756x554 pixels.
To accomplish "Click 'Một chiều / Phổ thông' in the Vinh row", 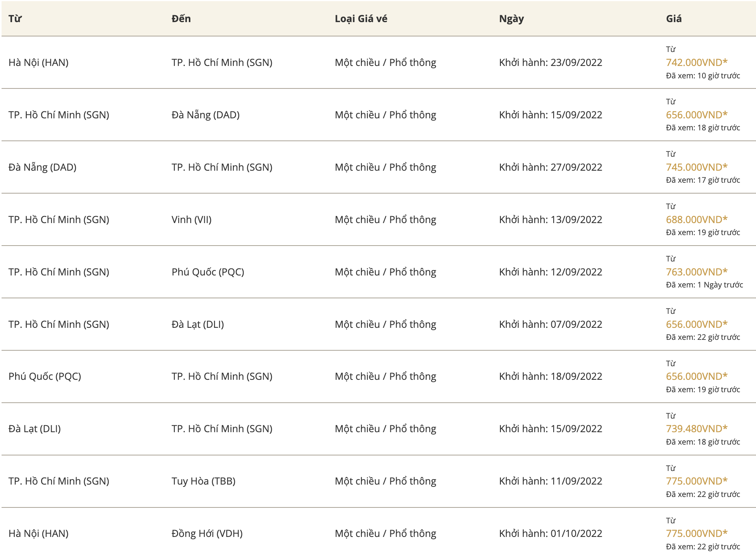I will 385,220.
